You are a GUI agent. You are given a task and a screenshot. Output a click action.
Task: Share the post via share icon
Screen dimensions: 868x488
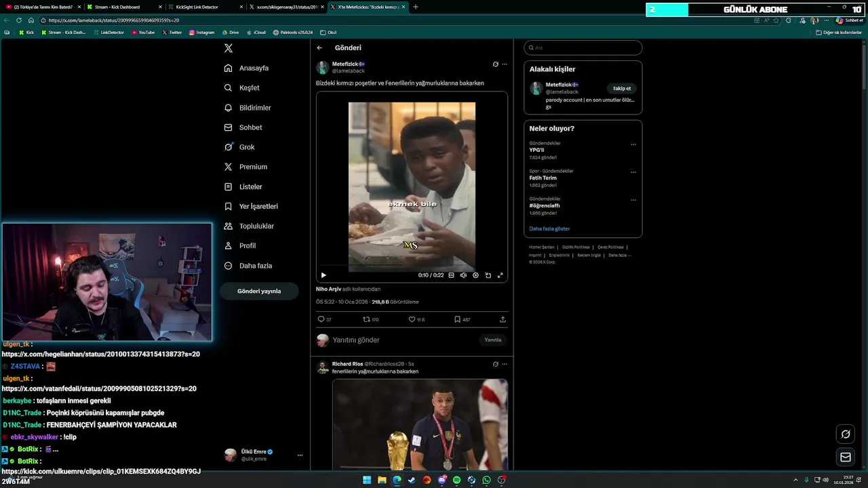[502, 319]
